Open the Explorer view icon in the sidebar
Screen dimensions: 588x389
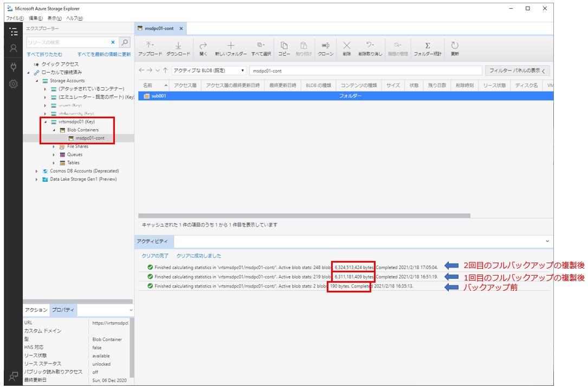[x=14, y=32]
